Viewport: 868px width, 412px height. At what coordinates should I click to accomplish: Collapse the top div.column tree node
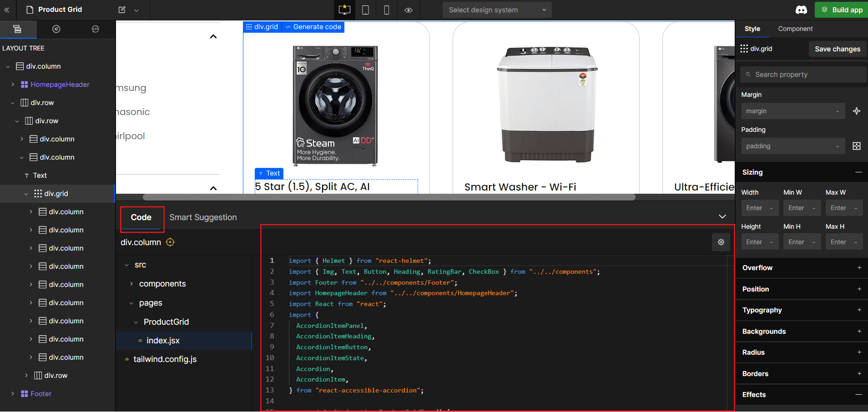pyautogui.click(x=8, y=66)
